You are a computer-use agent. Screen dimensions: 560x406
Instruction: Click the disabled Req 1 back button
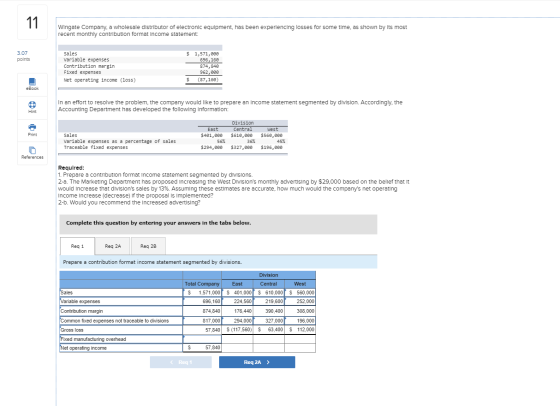(x=181, y=362)
